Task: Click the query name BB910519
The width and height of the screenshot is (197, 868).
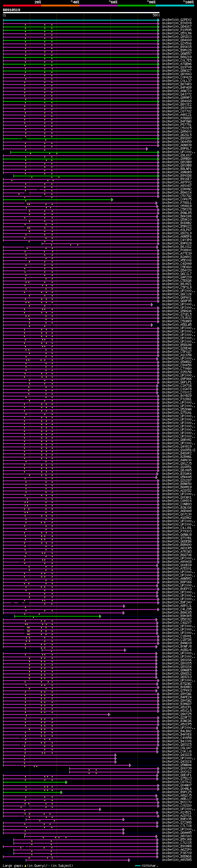Action: [11, 10]
